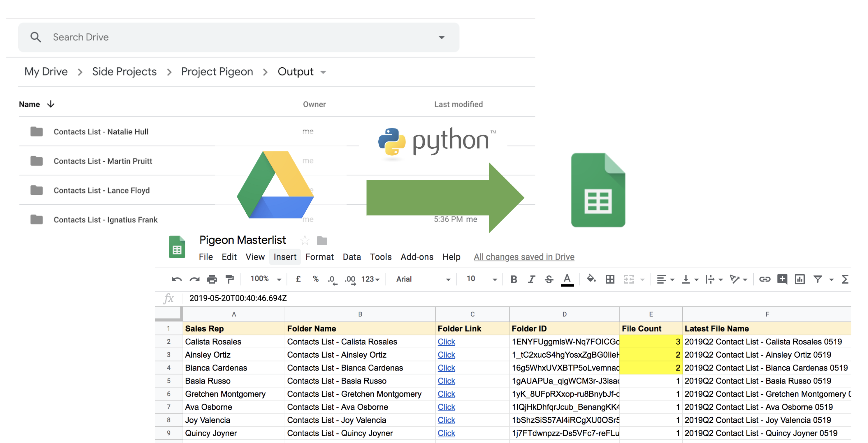
Task: Expand the search options dropdown arrow
Action: point(442,37)
